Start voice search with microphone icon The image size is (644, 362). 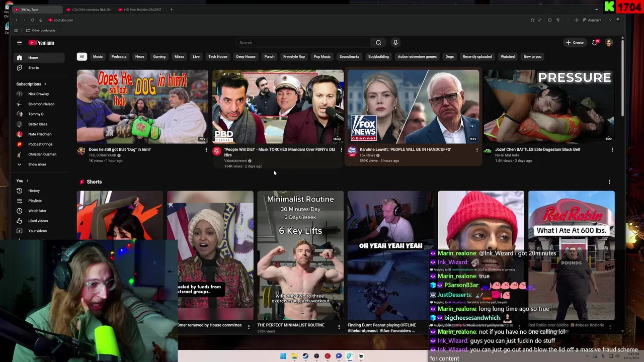pyautogui.click(x=395, y=43)
